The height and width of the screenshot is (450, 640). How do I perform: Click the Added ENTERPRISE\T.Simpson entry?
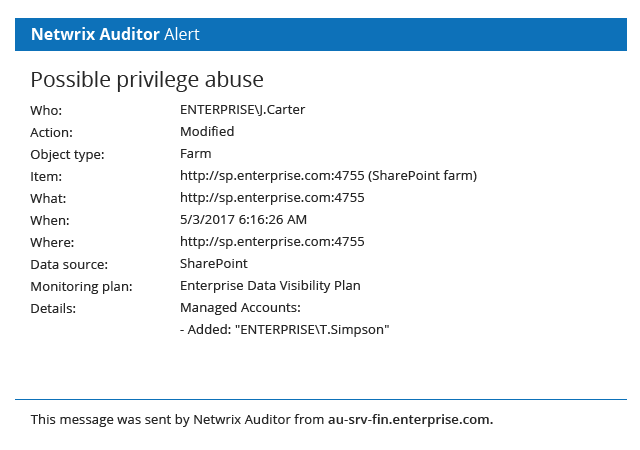[x=284, y=330]
